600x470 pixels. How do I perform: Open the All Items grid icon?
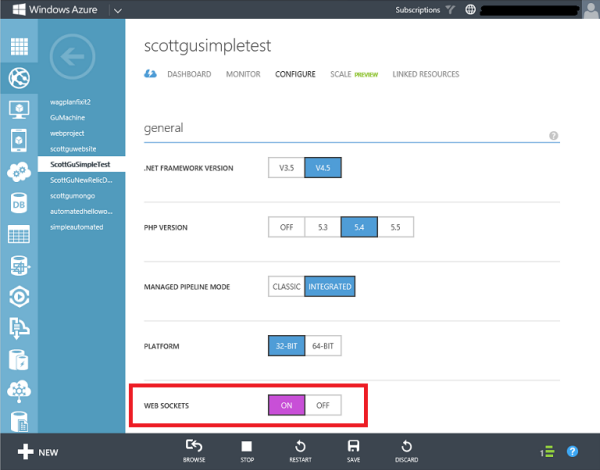19,47
